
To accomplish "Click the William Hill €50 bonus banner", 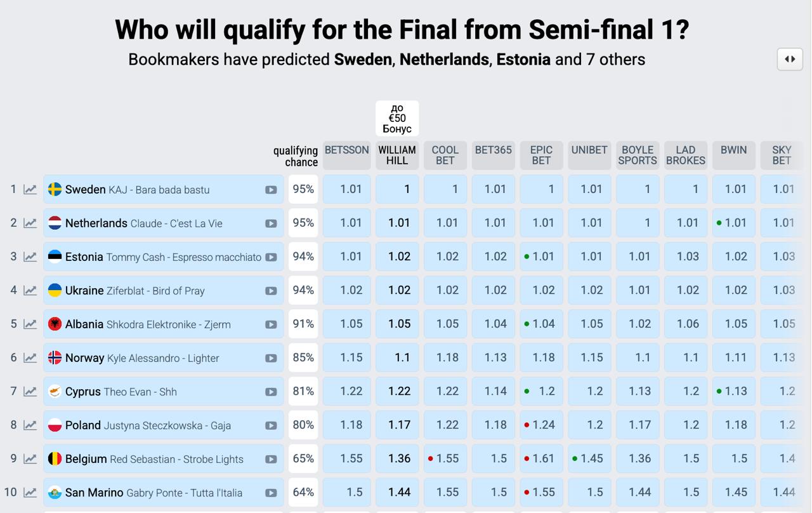I will 397,118.
